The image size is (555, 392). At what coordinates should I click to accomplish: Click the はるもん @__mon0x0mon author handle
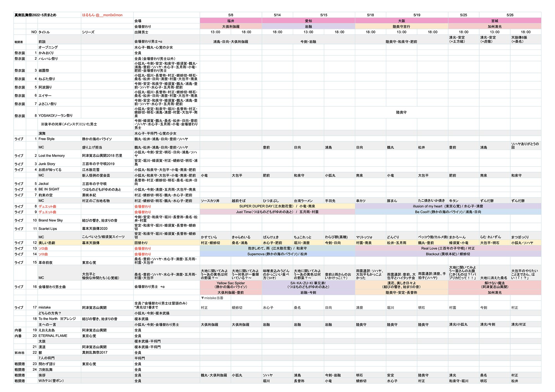102,15
